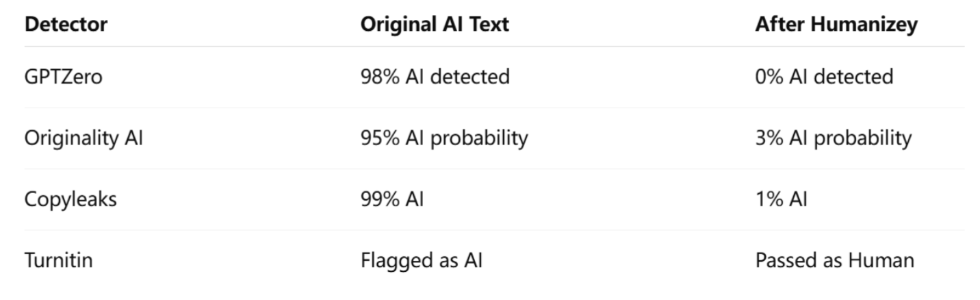Click the Turnitin detector name cell
Screen dimensions: 980x300
tap(58, 260)
